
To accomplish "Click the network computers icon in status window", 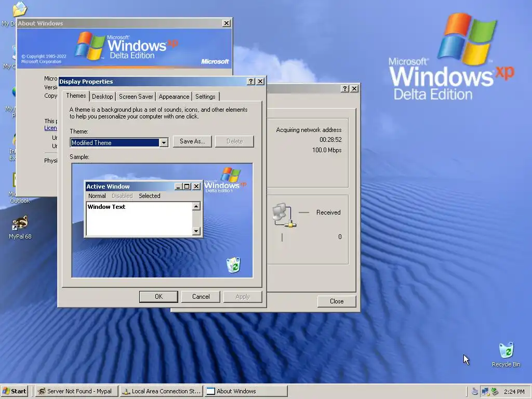I will coord(284,215).
